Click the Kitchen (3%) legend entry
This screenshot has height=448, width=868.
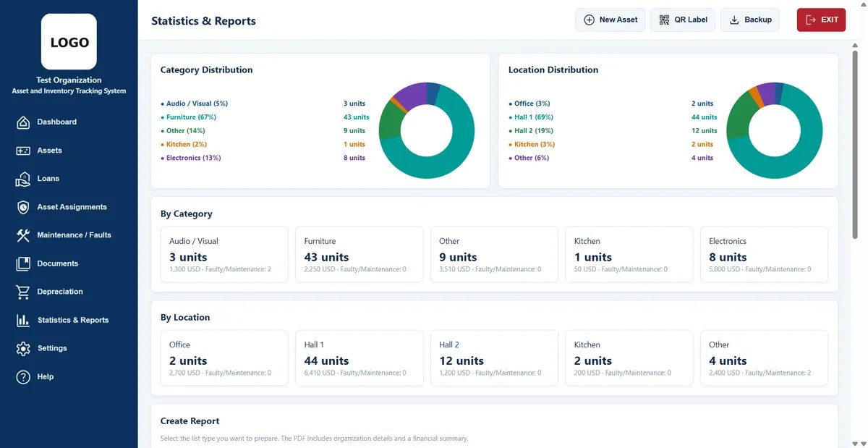click(x=532, y=144)
